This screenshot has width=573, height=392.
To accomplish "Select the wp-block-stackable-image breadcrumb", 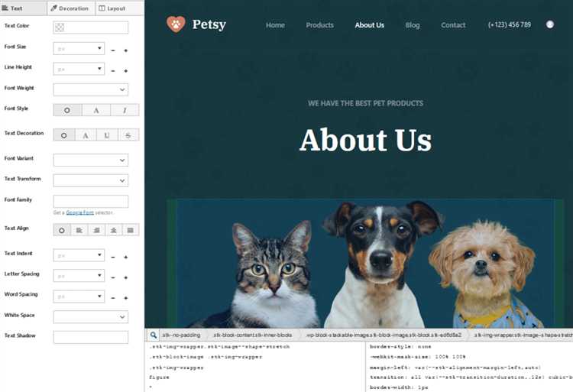I will pyautogui.click(x=384, y=335).
